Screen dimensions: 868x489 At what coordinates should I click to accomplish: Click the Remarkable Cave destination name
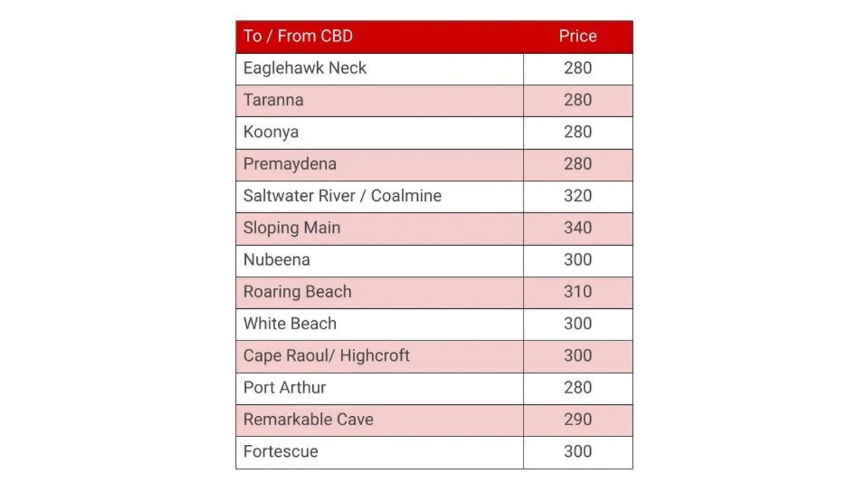(x=309, y=420)
